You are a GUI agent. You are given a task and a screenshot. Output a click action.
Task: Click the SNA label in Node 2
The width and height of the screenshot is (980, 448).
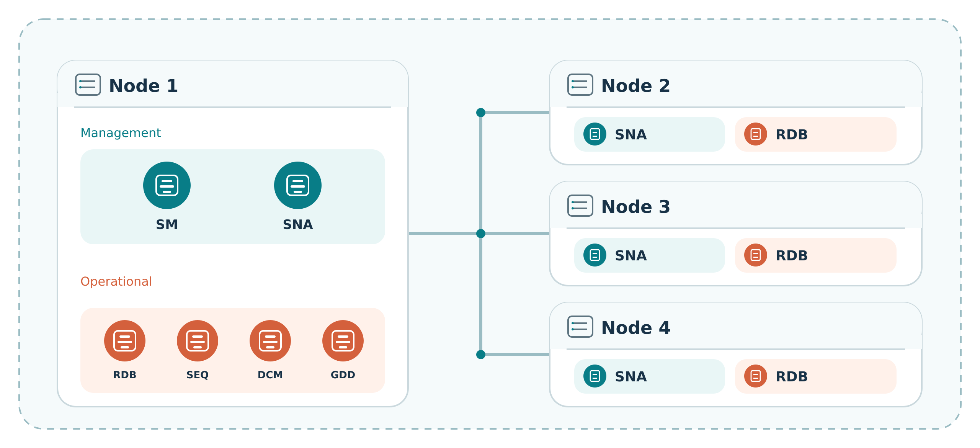pos(631,134)
